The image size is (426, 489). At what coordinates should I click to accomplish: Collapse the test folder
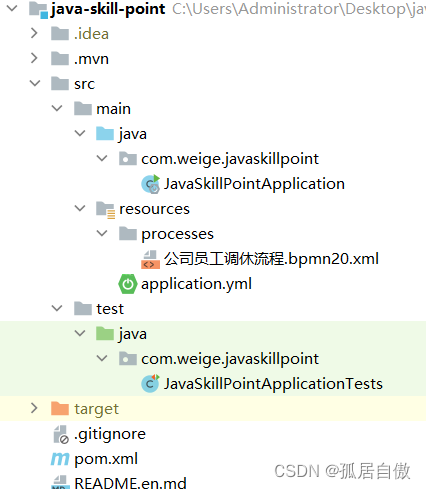(x=57, y=308)
